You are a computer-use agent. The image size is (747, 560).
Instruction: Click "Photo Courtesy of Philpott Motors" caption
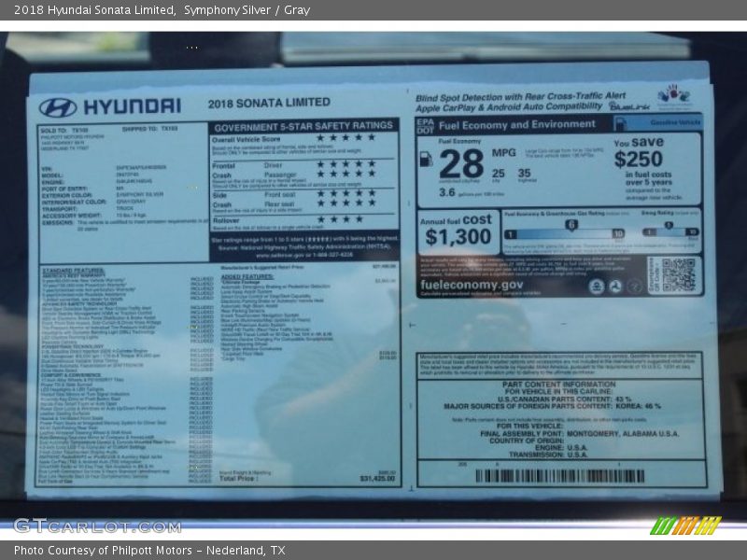[103, 551]
